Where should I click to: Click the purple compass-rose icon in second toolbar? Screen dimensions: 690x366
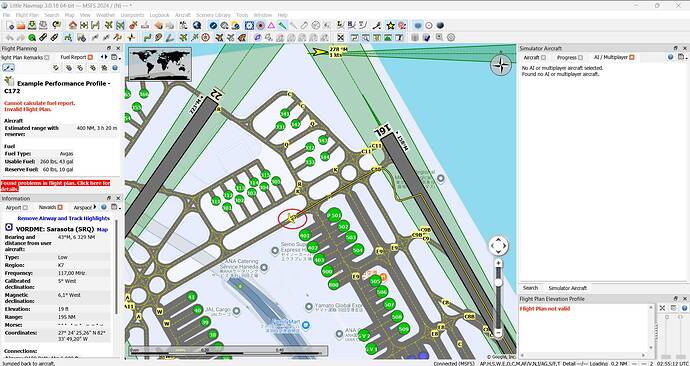258,37
